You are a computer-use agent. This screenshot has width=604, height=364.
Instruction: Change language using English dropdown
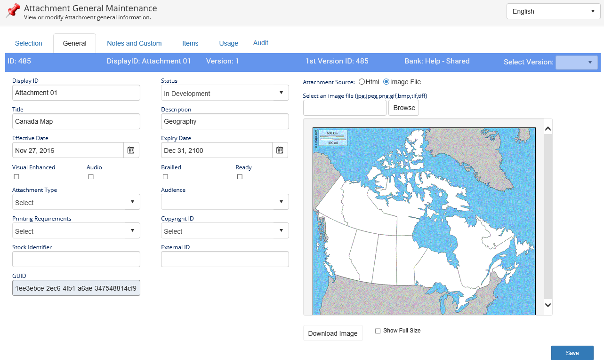(553, 12)
